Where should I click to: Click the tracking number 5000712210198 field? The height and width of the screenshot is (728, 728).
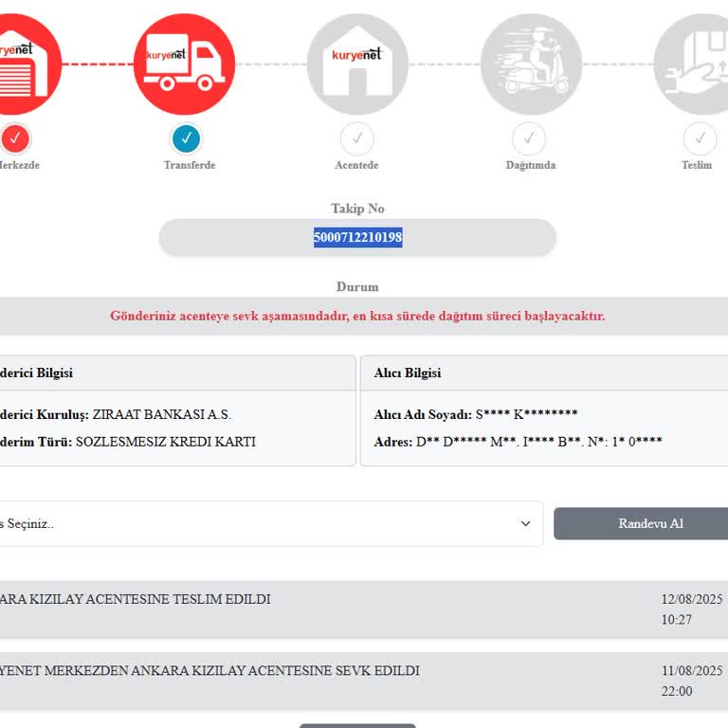357,237
